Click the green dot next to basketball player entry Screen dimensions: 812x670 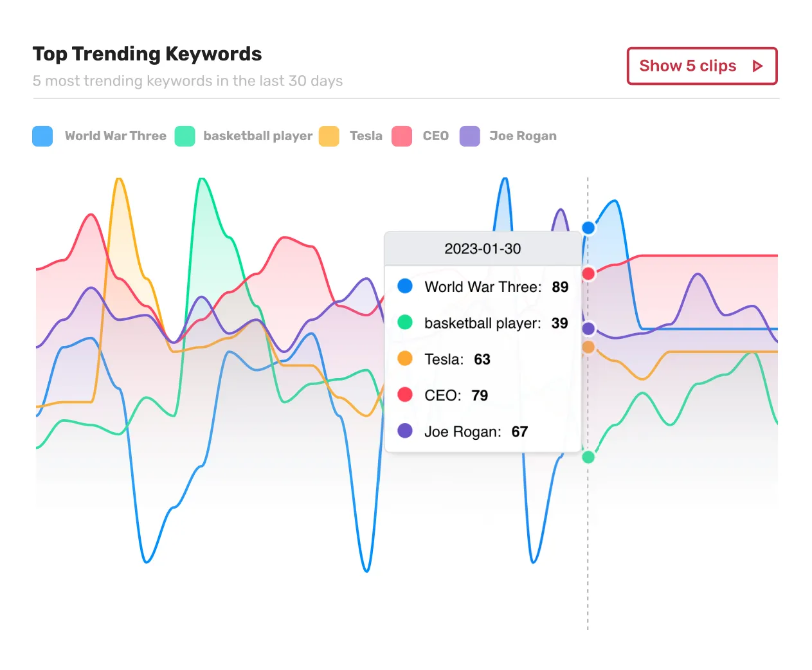click(x=405, y=323)
